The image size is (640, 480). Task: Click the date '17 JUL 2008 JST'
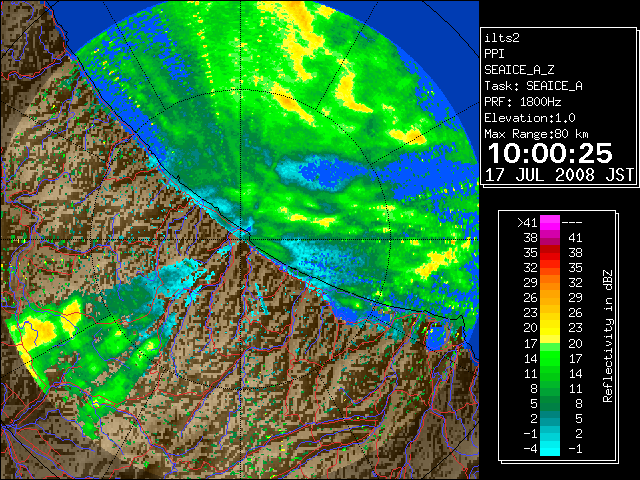pyautogui.click(x=559, y=175)
